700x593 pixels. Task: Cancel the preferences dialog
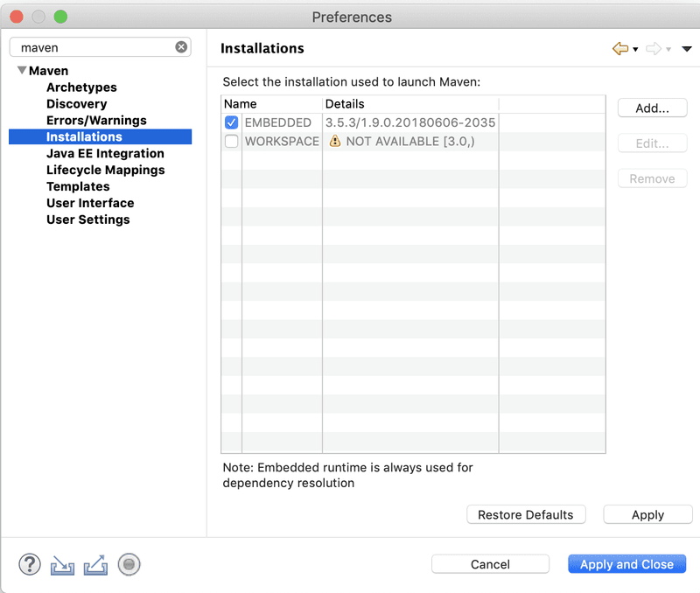tap(490, 563)
